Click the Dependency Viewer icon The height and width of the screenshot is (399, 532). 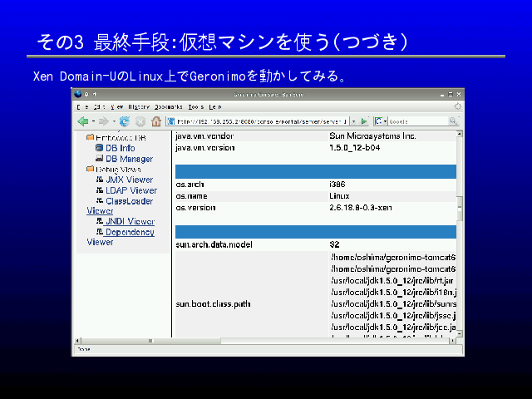pos(100,232)
